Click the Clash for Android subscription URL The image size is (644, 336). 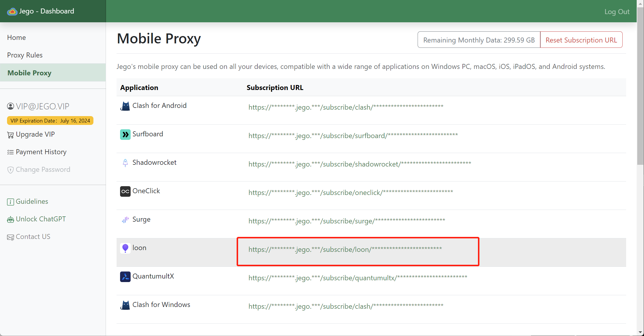pos(346,107)
